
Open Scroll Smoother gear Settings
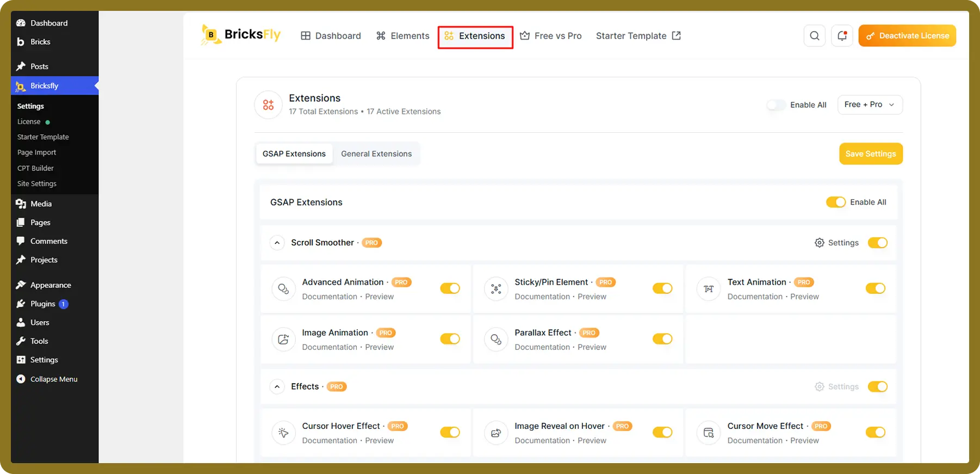pyautogui.click(x=836, y=243)
